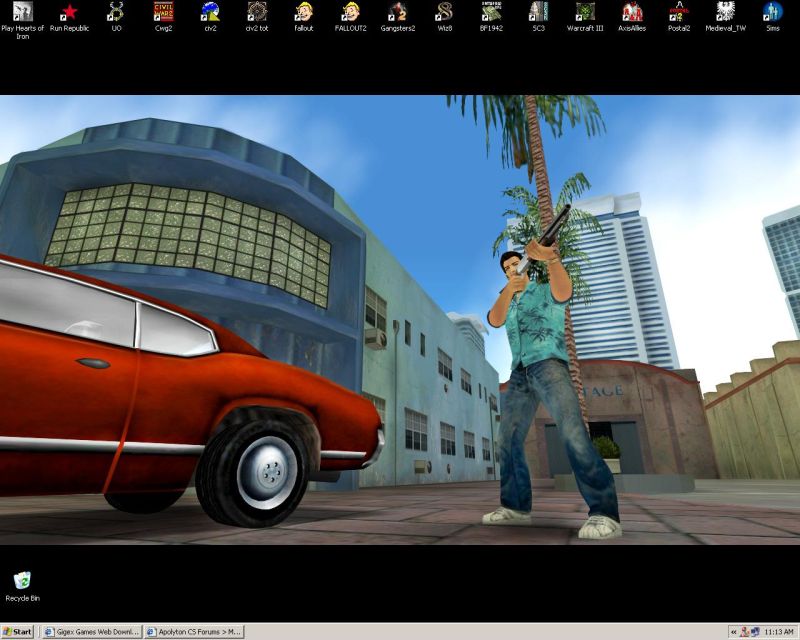Expand hidden system tray icons arrow

tap(734, 632)
